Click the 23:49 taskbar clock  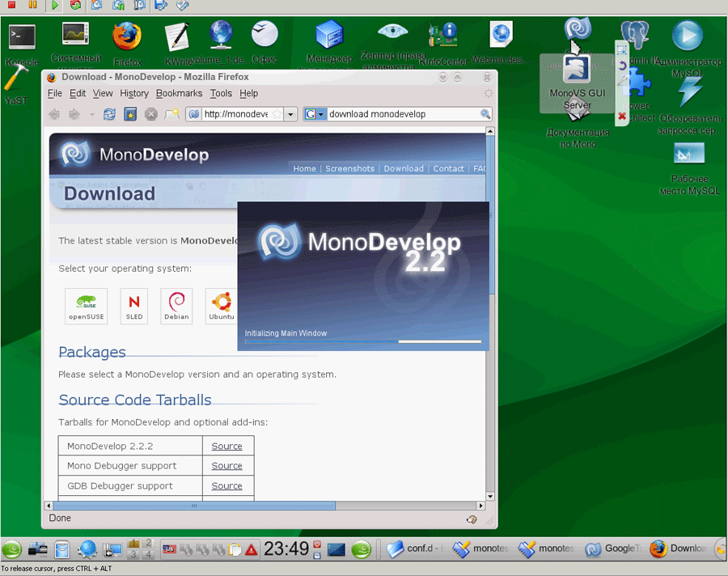(286, 548)
